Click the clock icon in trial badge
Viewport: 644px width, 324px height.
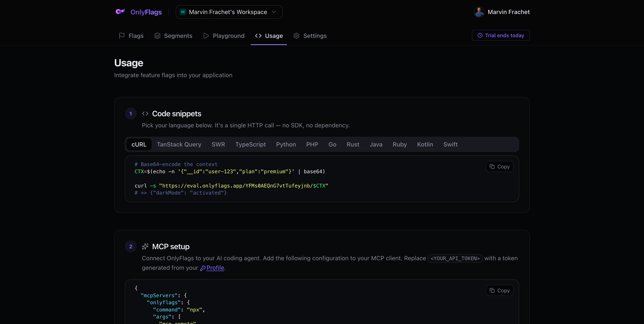coord(480,36)
